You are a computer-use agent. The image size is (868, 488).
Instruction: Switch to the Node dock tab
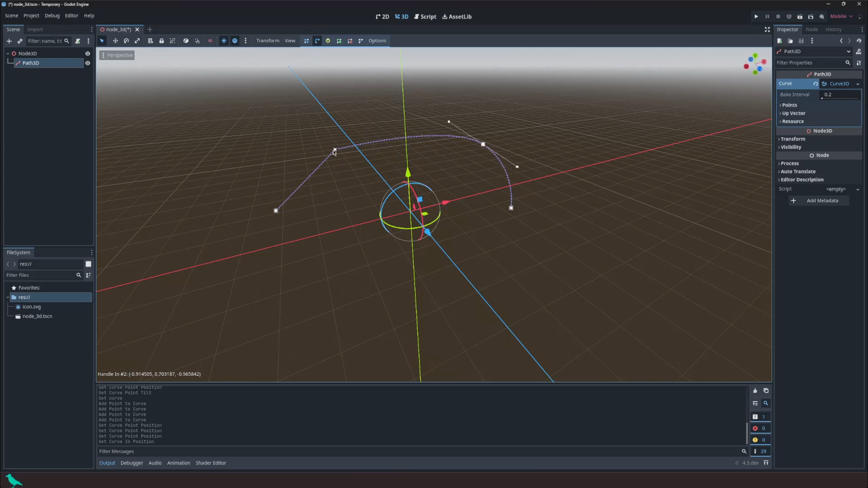[x=812, y=29]
